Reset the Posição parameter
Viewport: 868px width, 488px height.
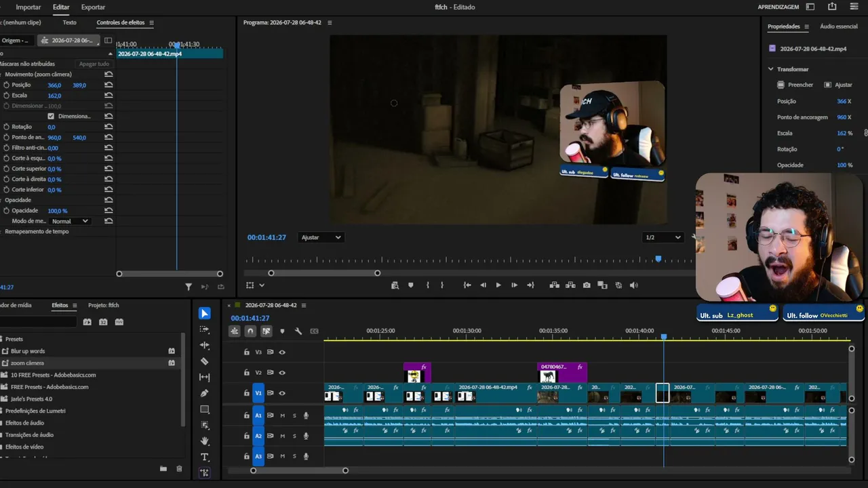tap(108, 85)
